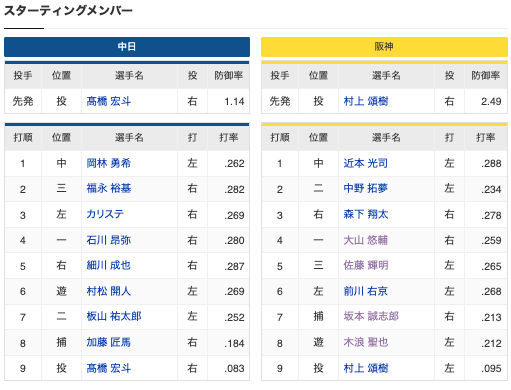Click 先発 label in 阪神 pitcher row

pyautogui.click(x=280, y=101)
